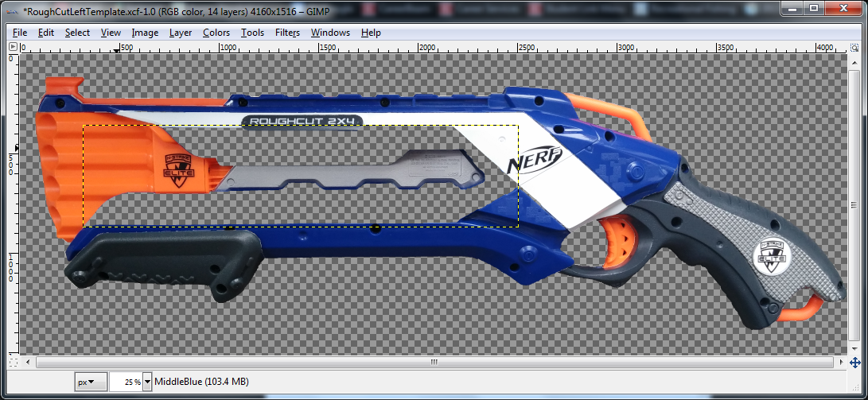Click the vertical scrollbar thumb
This screenshot has height=400, width=868.
(x=854, y=204)
